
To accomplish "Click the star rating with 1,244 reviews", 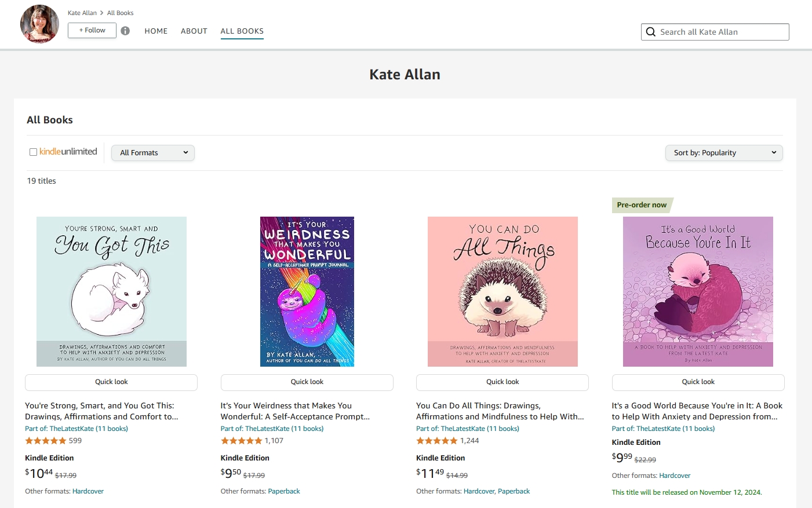I will click(x=437, y=441).
